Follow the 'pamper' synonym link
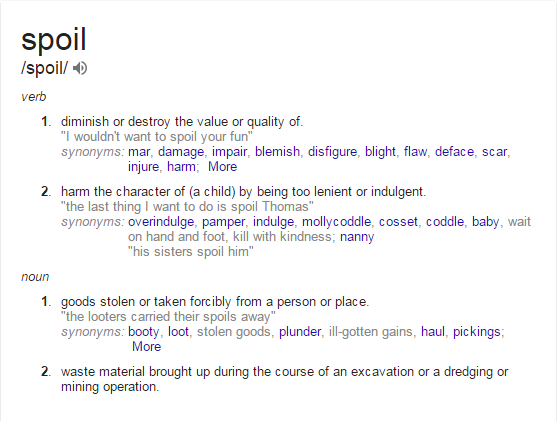The width and height of the screenshot is (557, 421). pos(223,222)
